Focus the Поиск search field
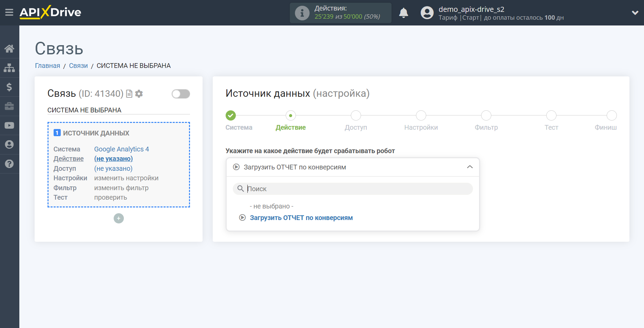This screenshot has width=644, height=328. pos(353,189)
